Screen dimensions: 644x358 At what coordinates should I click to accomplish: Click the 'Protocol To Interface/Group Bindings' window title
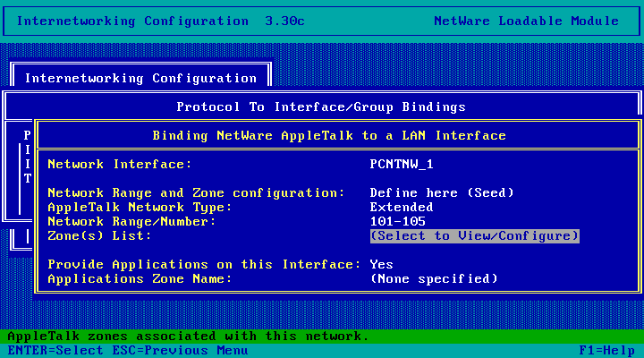coord(321,107)
